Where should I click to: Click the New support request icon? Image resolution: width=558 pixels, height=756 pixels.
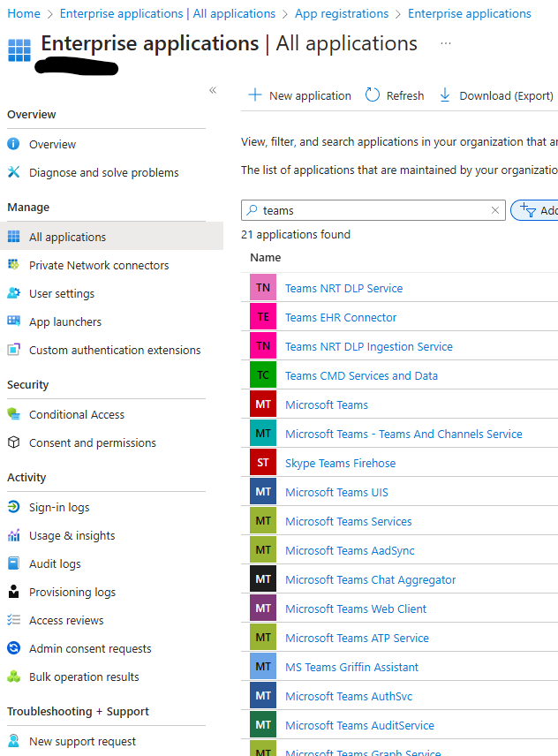pos(13,741)
